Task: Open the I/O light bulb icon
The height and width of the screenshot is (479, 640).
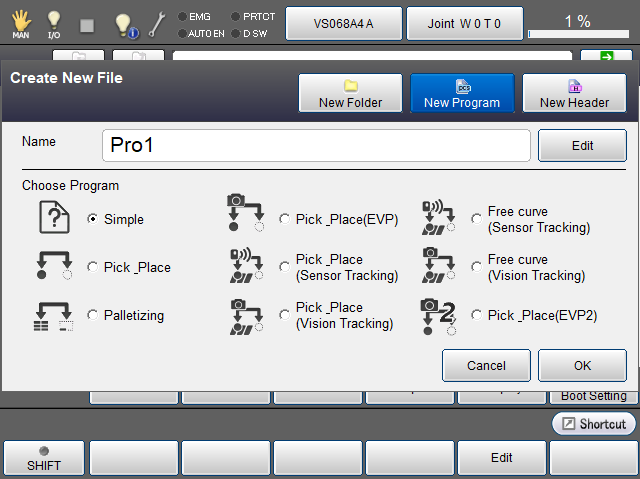Action: pyautogui.click(x=54, y=22)
